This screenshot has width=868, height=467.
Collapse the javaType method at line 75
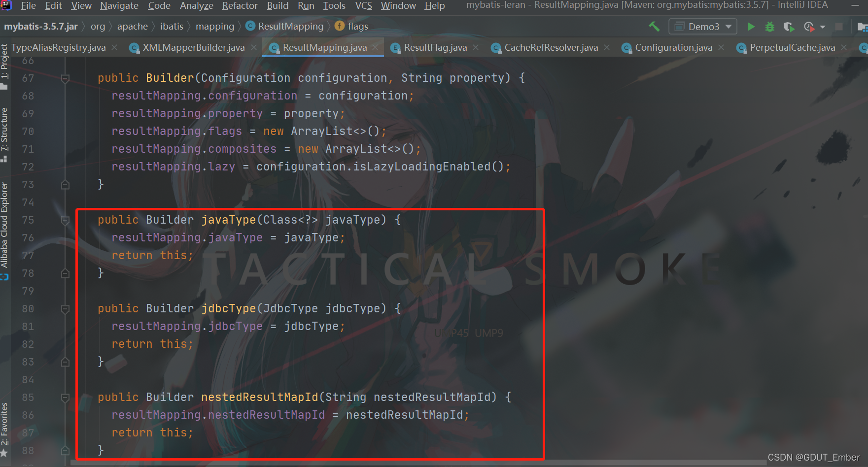[65, 220]
